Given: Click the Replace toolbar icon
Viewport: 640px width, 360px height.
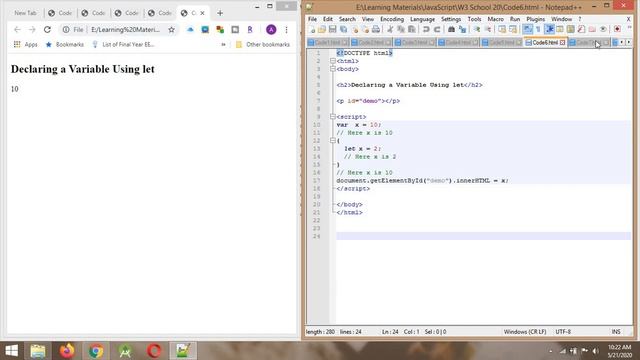Looking at the screenshot, I should tap(462, 29).
